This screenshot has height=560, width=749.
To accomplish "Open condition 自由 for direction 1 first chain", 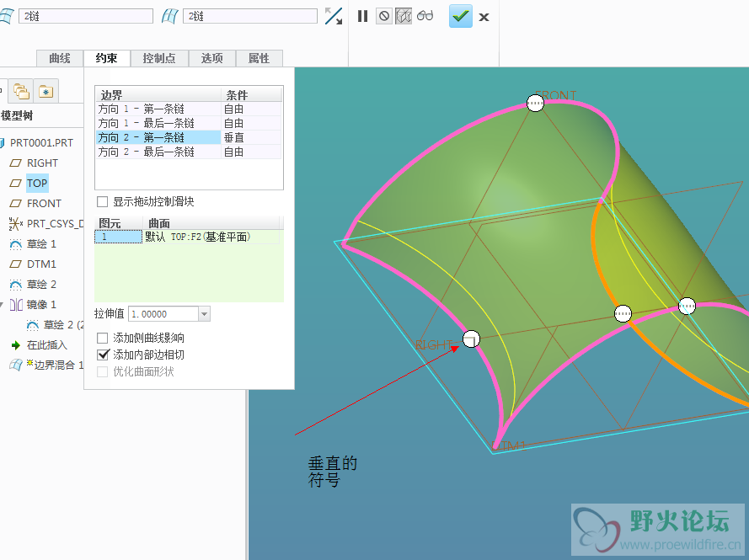I will tap(251, 109).
